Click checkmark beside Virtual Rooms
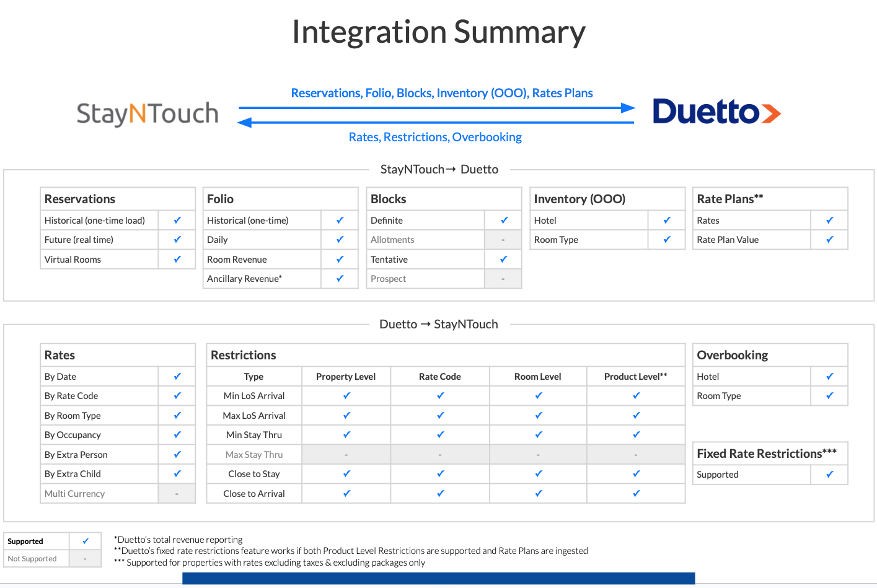Screen dimensions: 877x588 (x=177, y=259)
